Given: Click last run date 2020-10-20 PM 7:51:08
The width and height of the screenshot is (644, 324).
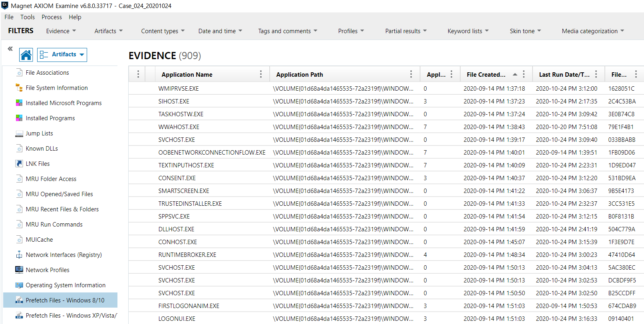Looking at the screenshot, I should click(566, 127).
